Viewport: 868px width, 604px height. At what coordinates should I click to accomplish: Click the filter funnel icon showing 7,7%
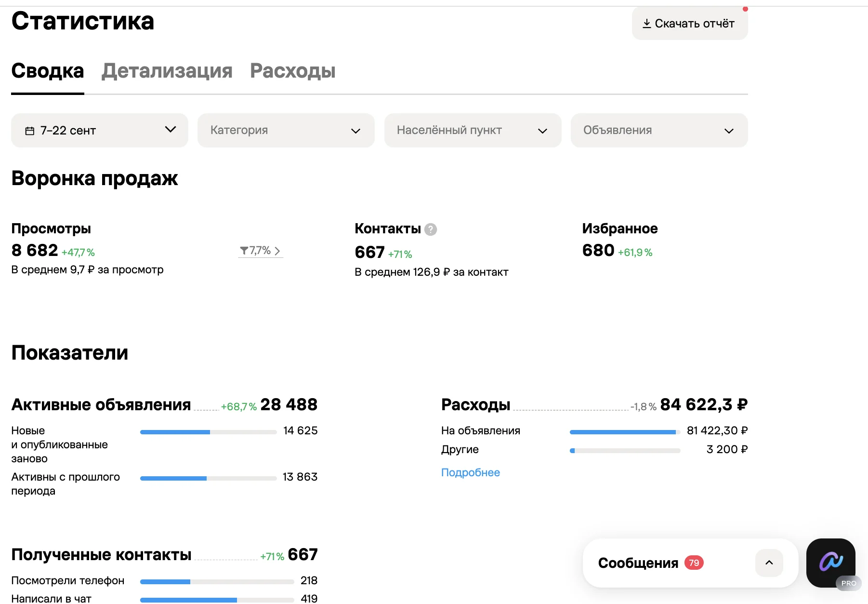[x=244, y=251]
